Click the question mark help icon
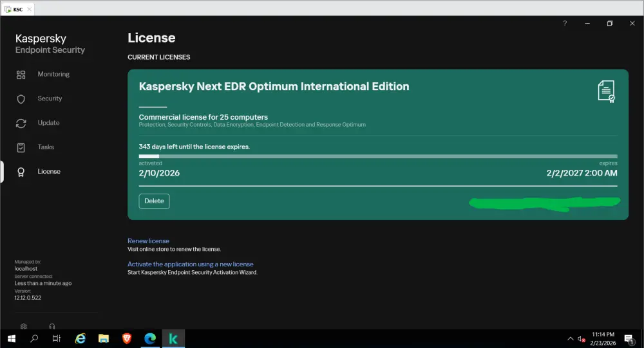This screenshot has height=348, width=644. click(x=565, y=23)
